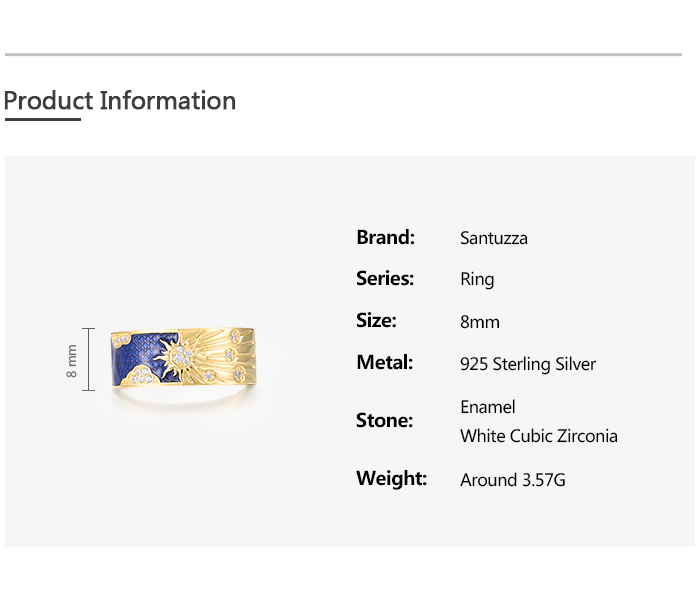
Task: Click the sun motif on the ring
Action: point(181,356)
